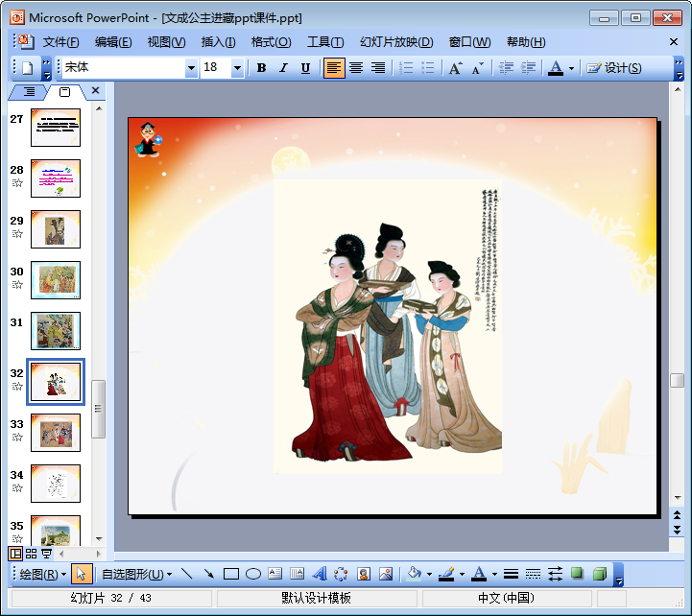Select the Line drawing tool
Screen dimensions: 692x616
click(x=187, y=574)
